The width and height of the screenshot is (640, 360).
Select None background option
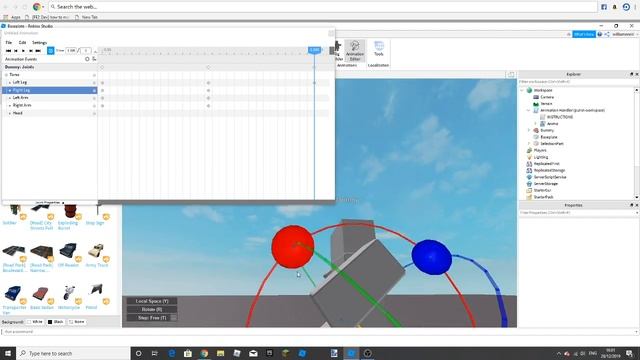click(x=77, y=322)
